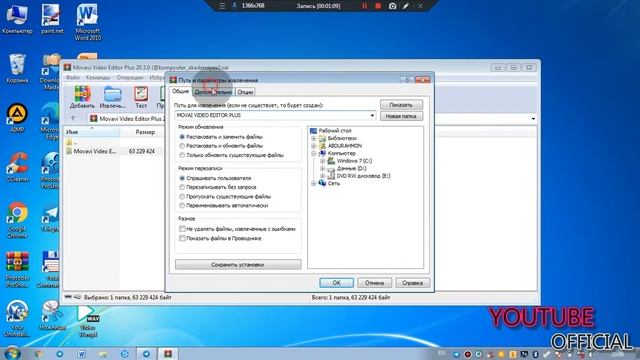Viewport: 640px width, 360px height.
Task: Expand the Сеть tree node
Action: [313, 183]
